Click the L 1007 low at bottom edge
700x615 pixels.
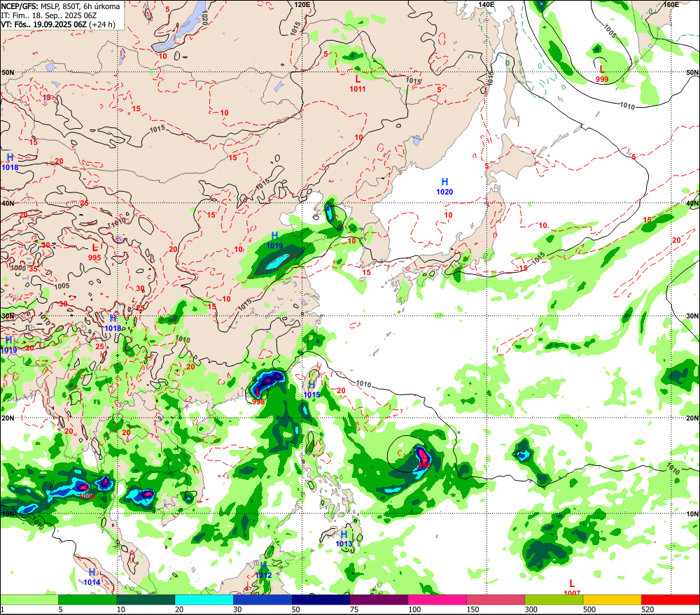[572, 588]
